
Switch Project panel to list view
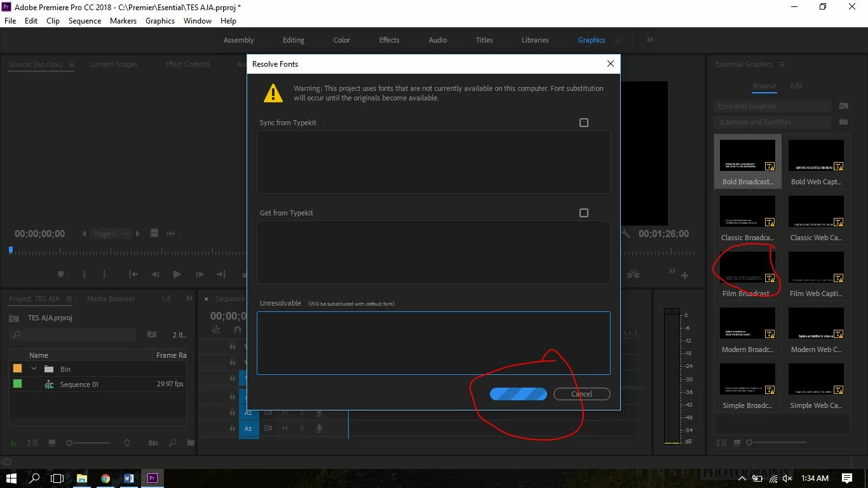[x=33, y=443]
